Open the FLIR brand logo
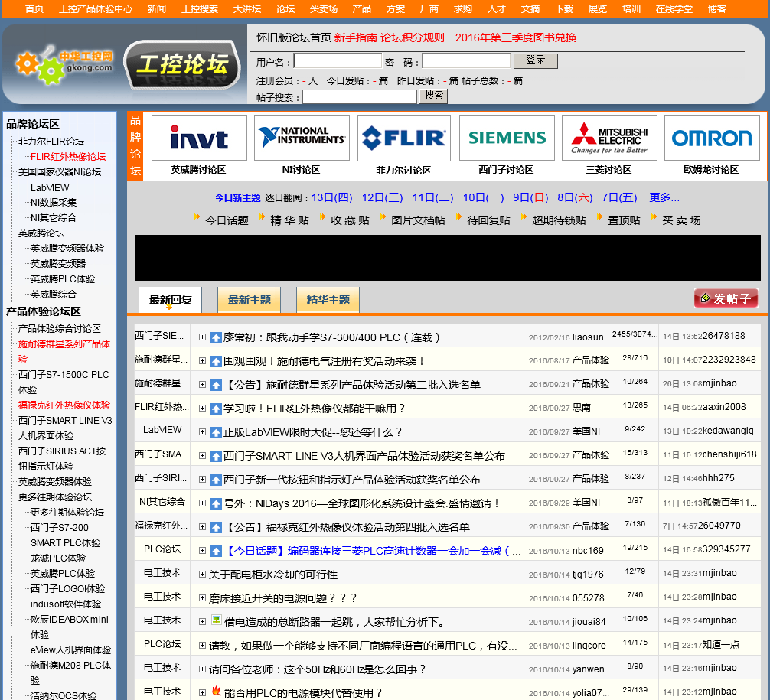Screen dimensions: 770x700 (x=403, y=138)
